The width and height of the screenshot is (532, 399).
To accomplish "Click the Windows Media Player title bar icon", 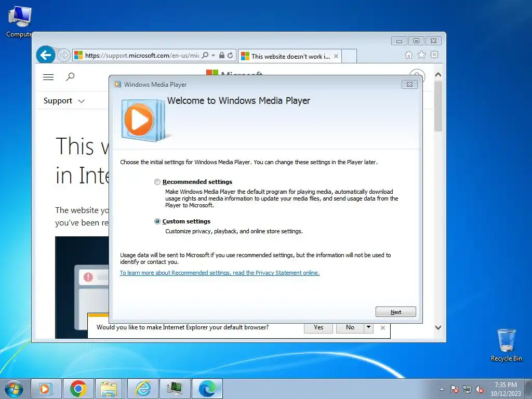I will 118,85.
